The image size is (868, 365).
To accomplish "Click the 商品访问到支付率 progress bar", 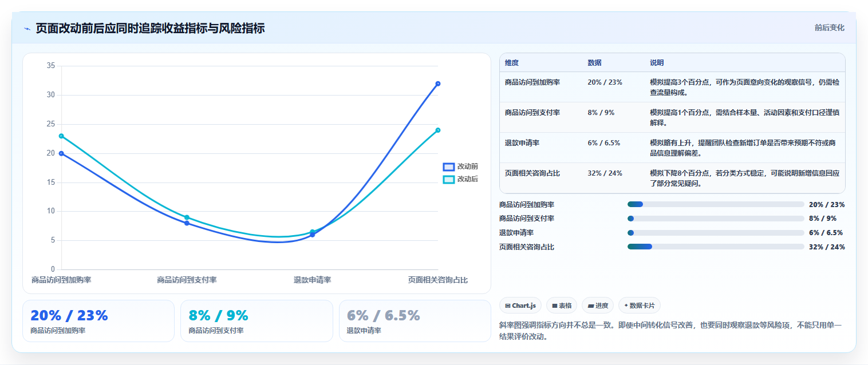I will pos(716,219).
